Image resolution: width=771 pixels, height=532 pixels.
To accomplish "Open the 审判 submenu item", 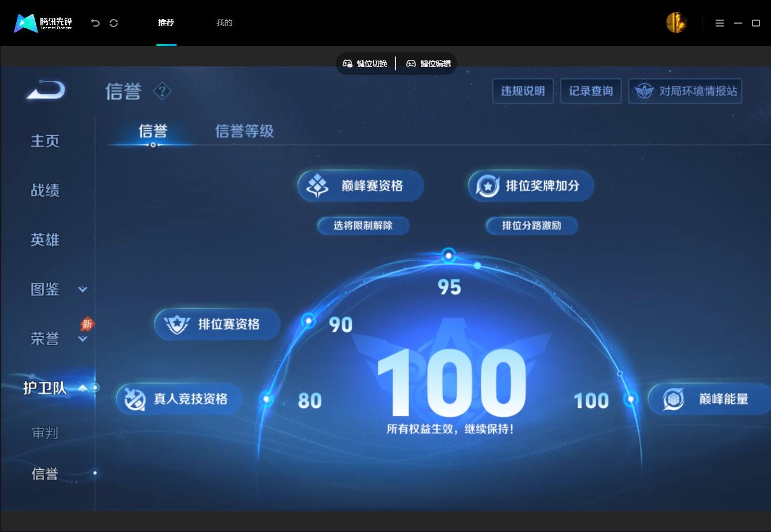I will point(45,433).
